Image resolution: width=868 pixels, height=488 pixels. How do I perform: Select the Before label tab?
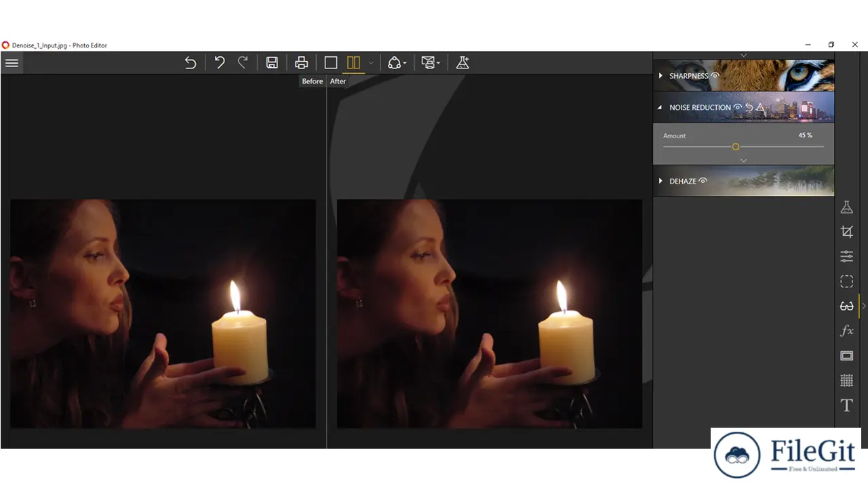[x=313, y=81]
